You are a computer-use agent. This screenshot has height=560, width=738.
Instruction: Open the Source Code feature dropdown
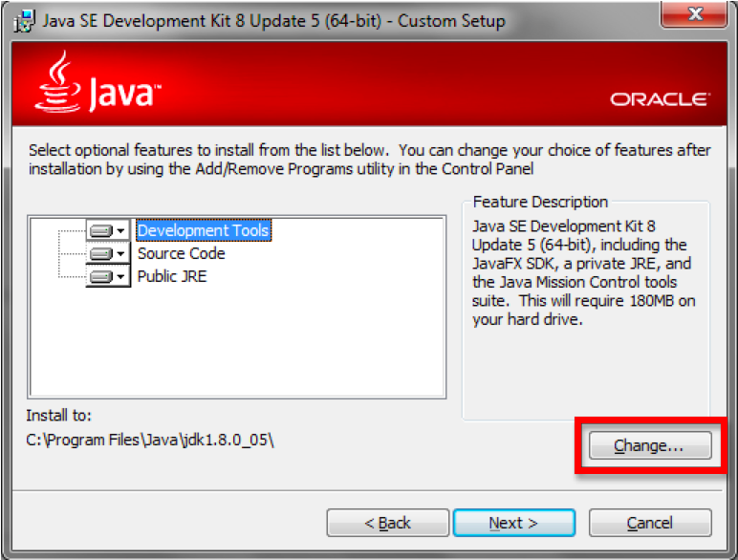click(108, 253)
